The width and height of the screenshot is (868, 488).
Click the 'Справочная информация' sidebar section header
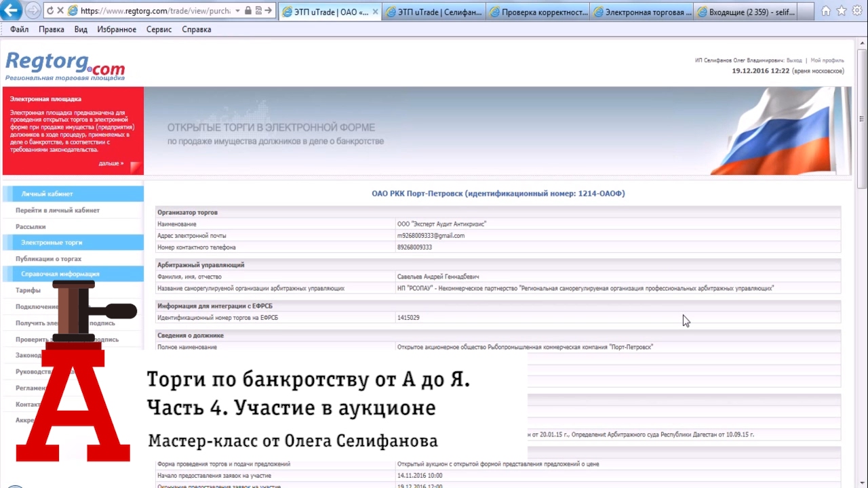pos(73,274)
